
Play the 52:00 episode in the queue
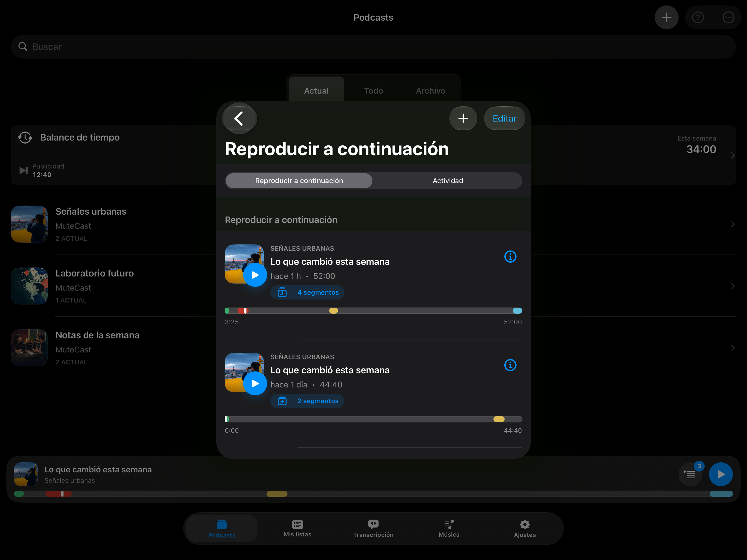(x=255, y=275)
